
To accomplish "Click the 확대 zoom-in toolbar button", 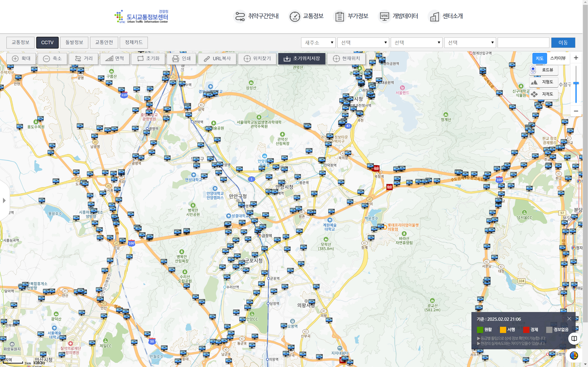I will coord(21,58).
